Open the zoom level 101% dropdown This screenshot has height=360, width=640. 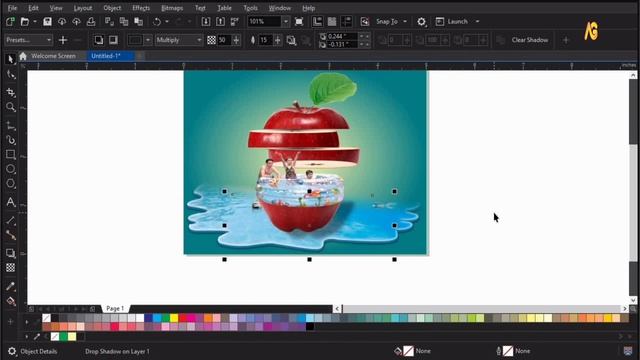click(285, 22)
